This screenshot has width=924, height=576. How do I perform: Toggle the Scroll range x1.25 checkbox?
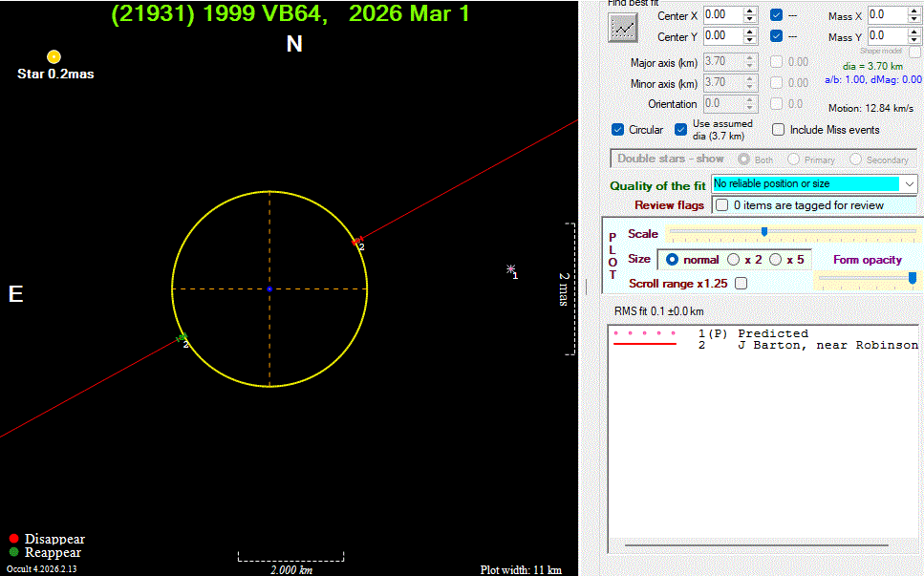pyautogui.click(x=741, y=284)
